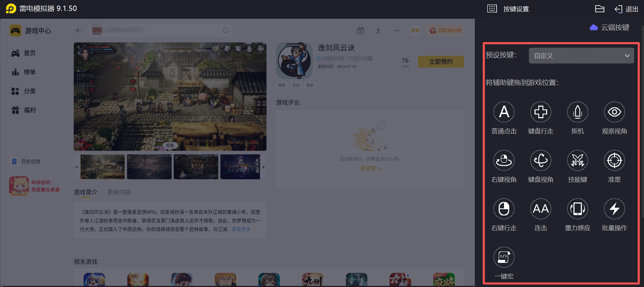Select the 重力感应 gravity sensor icon

click(578, 209)
